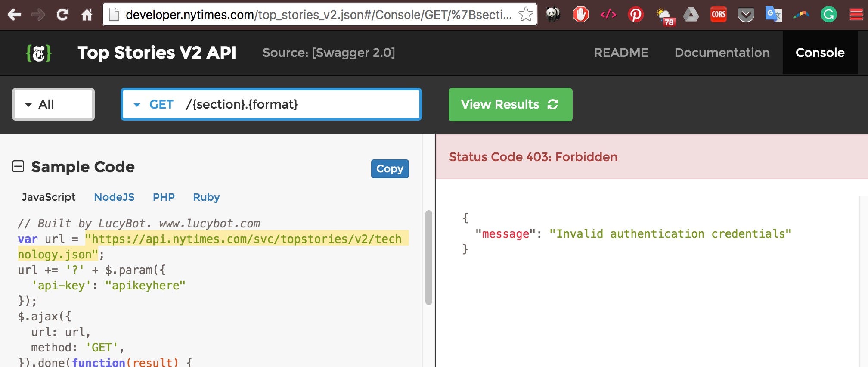Click the "Invalid authentication credentials" message
868x367 pixels.
pyautogui.click(x=670, y=234)
